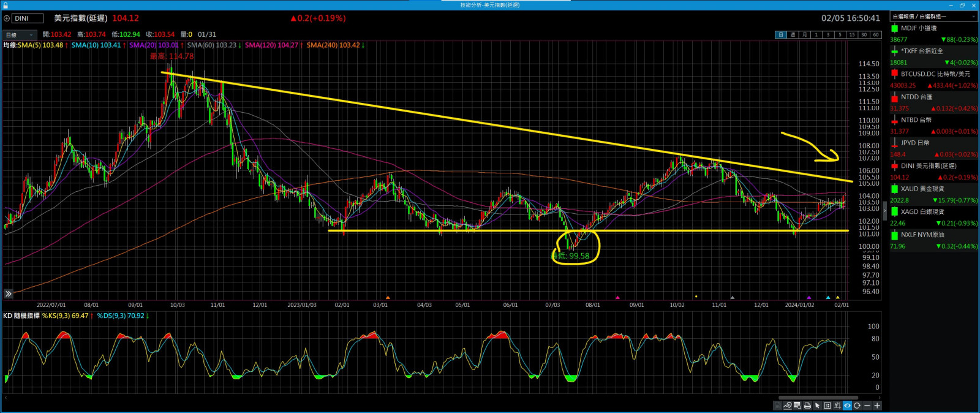The width and height of the screenshot is (980, 413).
Task: Zoom in the chart with plus icon
Action: [877, 406]
